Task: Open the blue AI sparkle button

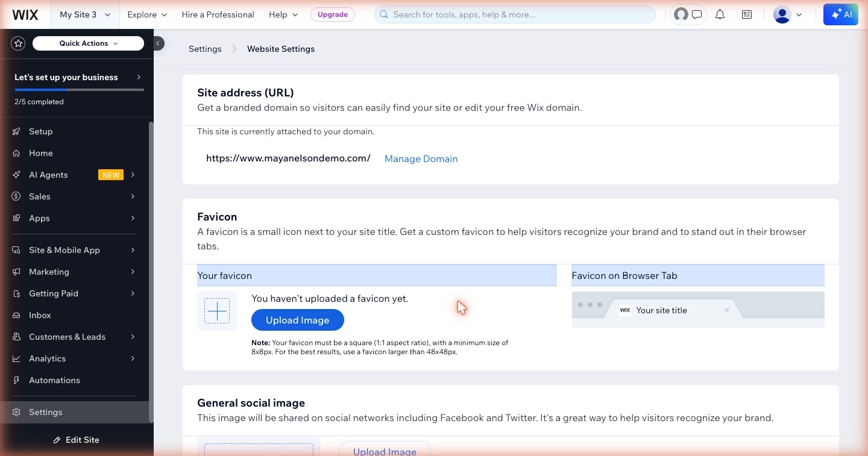Action: (x=840, y=14)
